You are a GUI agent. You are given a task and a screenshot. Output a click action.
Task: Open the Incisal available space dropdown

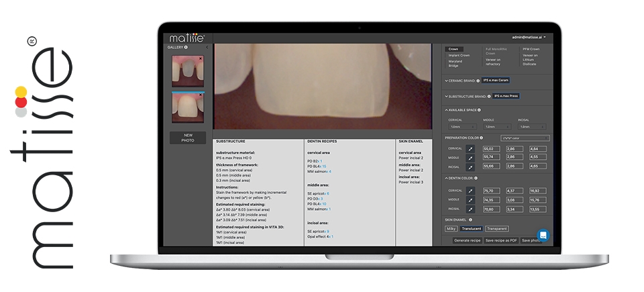pyautogui.click(x=532, y=127)
